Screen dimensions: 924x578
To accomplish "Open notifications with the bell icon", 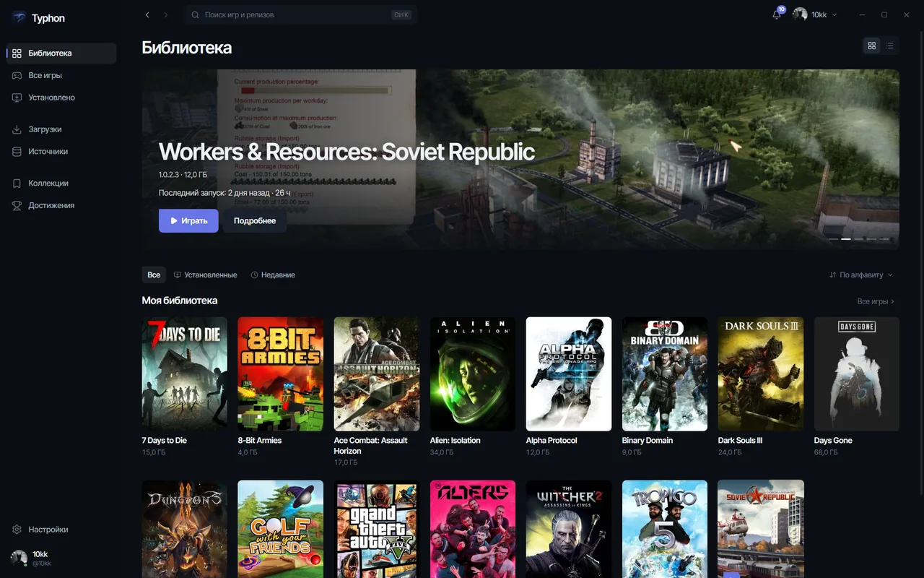I will [777, 14].
